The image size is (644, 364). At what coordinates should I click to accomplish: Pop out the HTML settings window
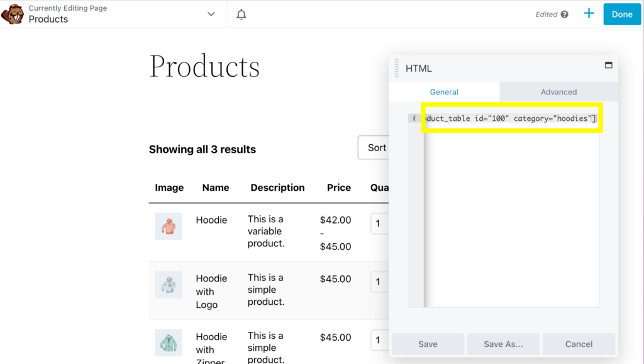point(608,65)
